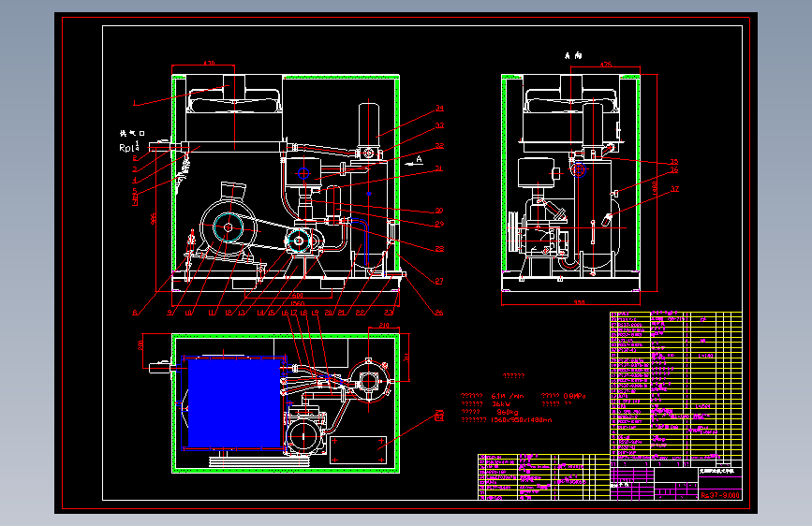The width and height of the screenshot is (812, 526).
Task: Click the part callout number 29
Action: (439, 225)
